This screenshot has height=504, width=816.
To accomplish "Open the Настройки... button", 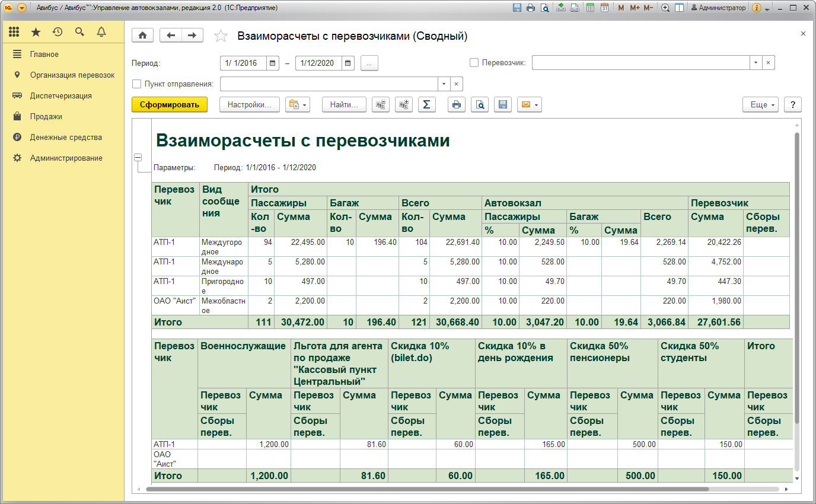I will [249, 105].
